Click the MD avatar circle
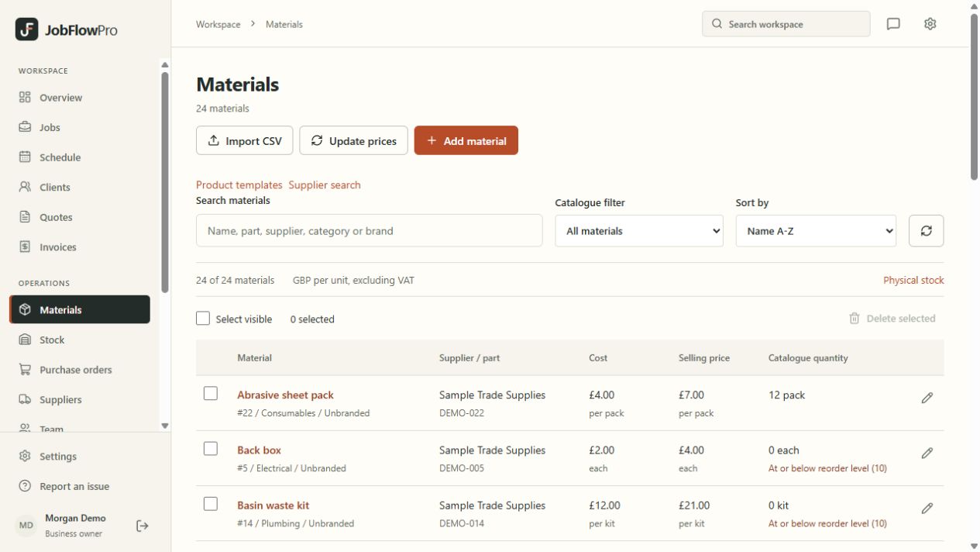This screenshot has width=980, height=552. (26, 526)
